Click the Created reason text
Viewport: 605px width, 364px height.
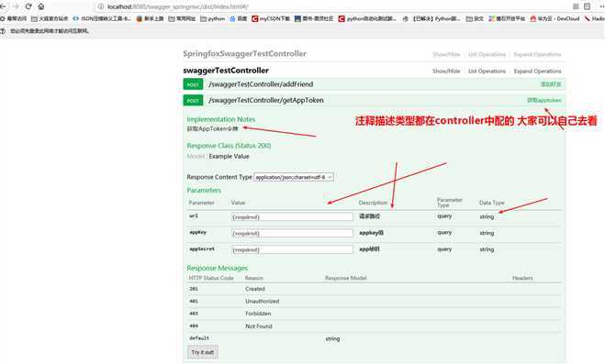tap(255, 289)
